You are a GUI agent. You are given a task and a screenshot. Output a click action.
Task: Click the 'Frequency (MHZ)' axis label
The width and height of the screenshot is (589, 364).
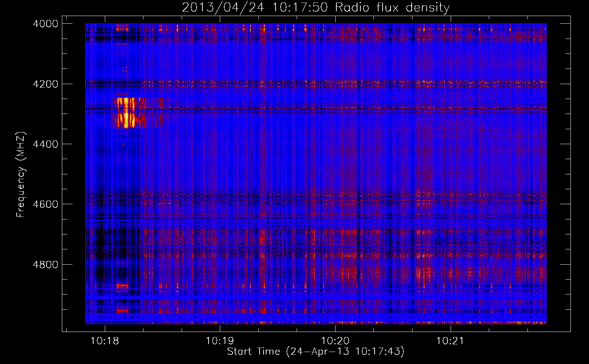click(x=21, y=175)
